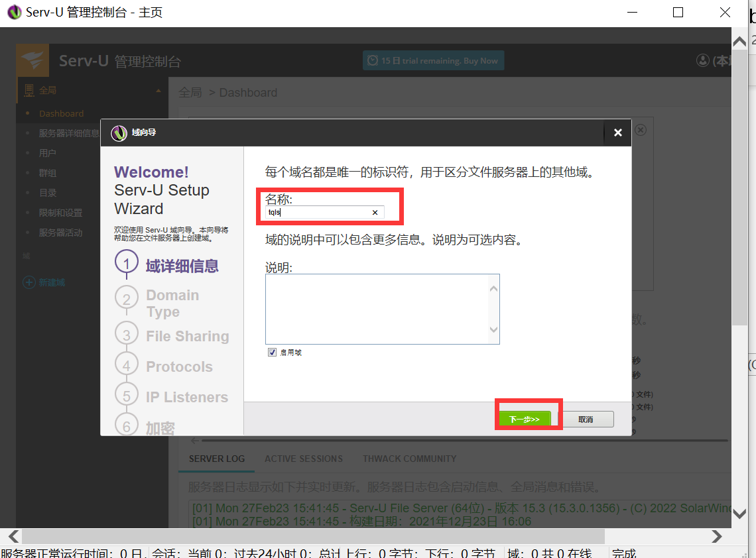756x558 pixels.
Task: Click the new domain plus icon
Action: (29, 282)
